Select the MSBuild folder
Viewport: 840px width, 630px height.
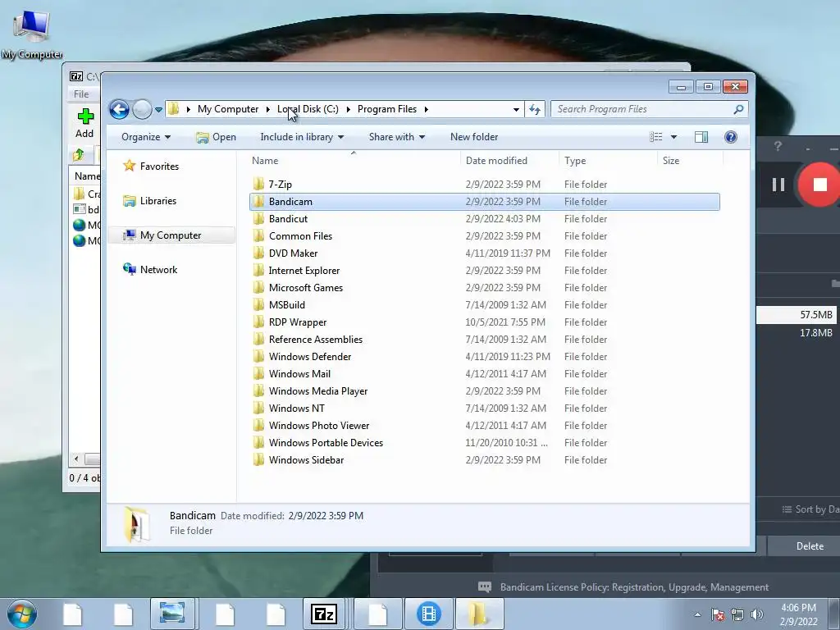[x=286, y=305]
